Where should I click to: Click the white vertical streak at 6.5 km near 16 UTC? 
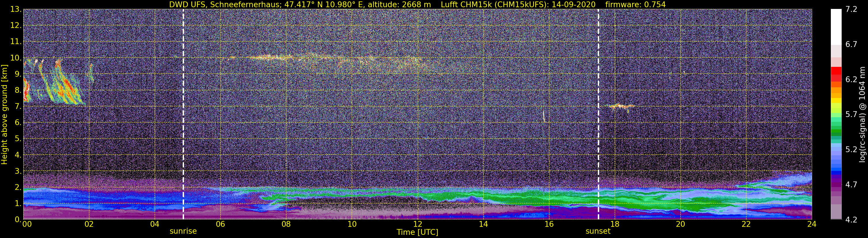[544, 116]
